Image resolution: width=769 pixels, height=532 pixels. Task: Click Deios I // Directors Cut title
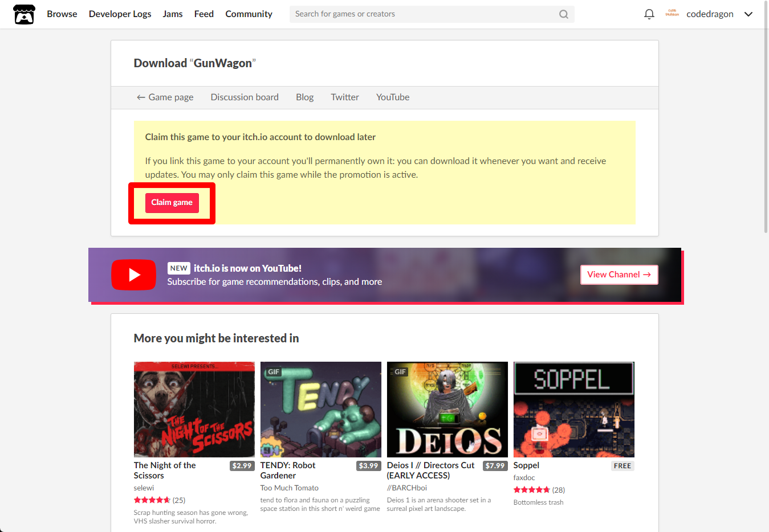pyautogui.click(x=430, y=470)
